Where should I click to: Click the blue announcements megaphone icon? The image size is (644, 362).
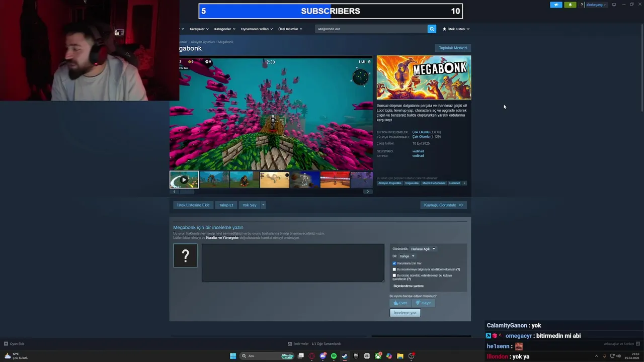pyautogui.click(x=556, y=5)
